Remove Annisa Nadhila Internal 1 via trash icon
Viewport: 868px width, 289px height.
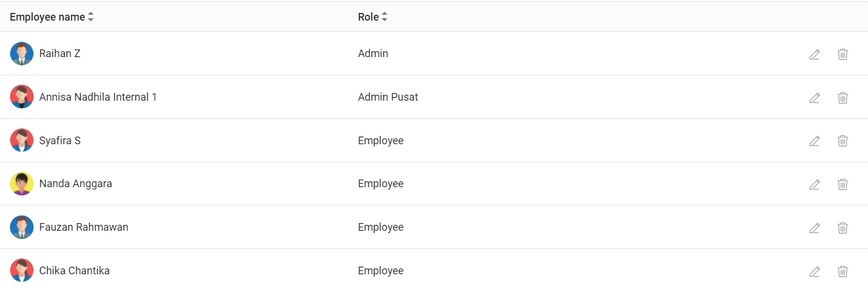pos(843,98)
